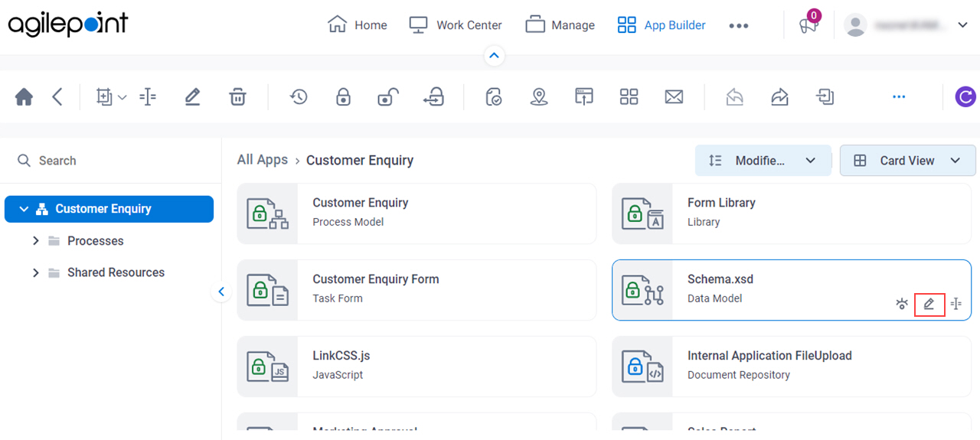Click the Process Model file icon
980x440 pixels.
pyautogui.click(x=267, y=213)
